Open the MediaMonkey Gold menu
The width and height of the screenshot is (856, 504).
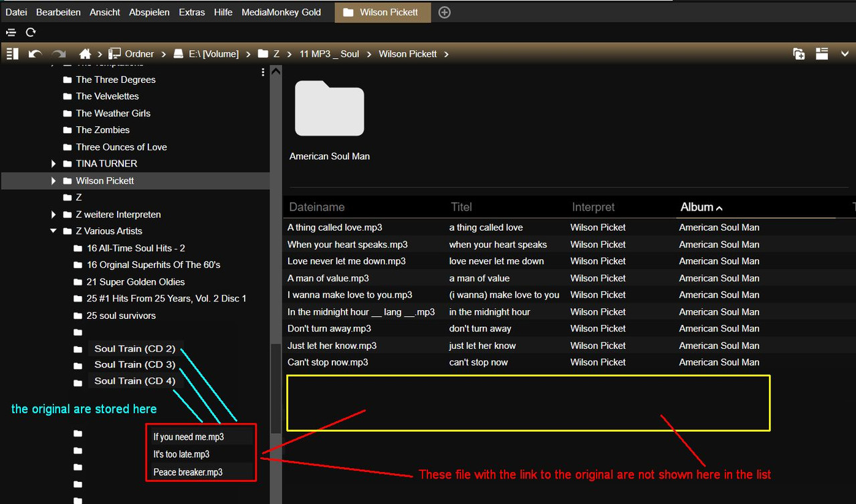[281, 12]
